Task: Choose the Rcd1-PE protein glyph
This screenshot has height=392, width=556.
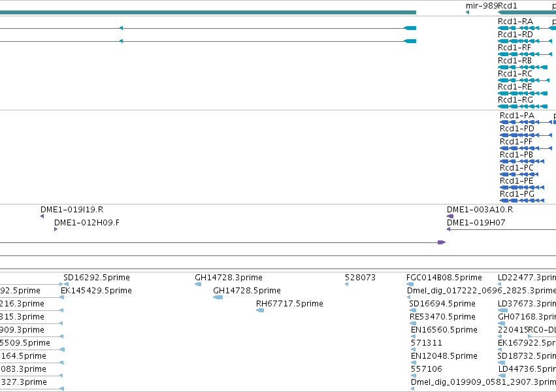Action: 522,188
